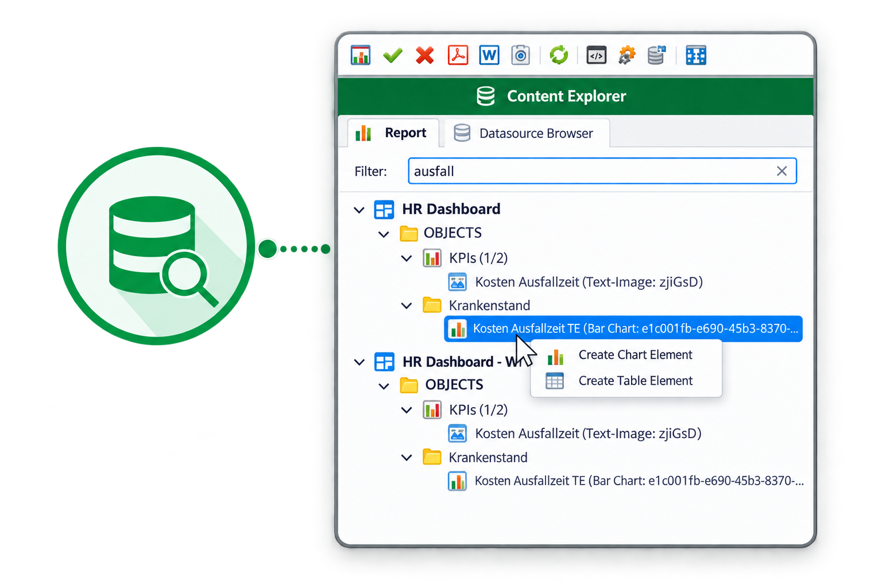The image size is (882, 588).
Task: Switch to the Report tab
Action: pos(393,133)
